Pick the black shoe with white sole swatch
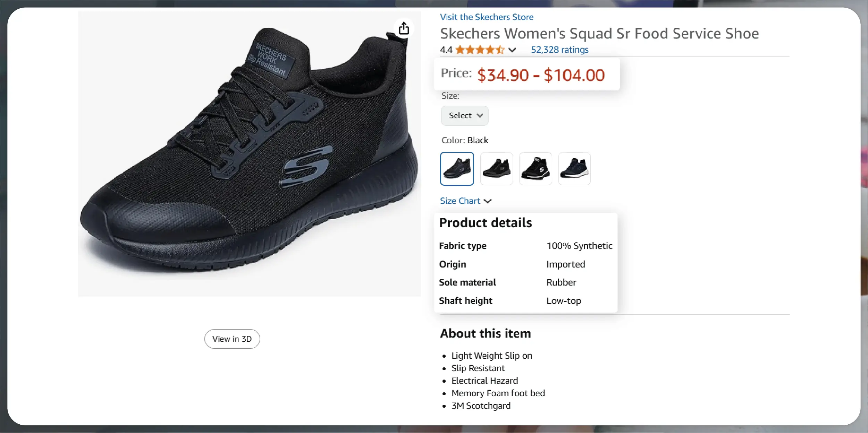The image size is (868, 433). pyautogui.click(x=536, y=169)
